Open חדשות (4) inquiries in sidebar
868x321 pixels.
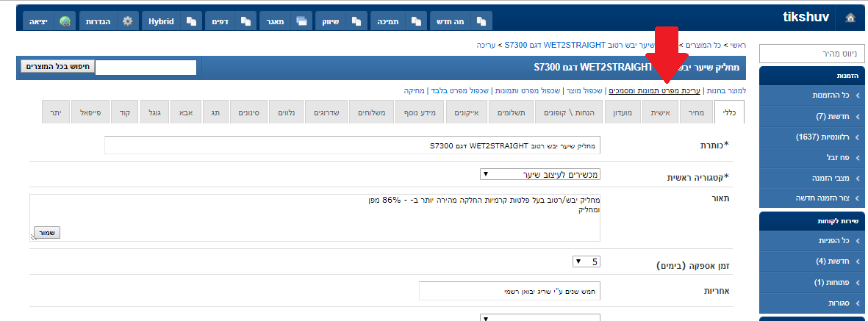point(811,262)
